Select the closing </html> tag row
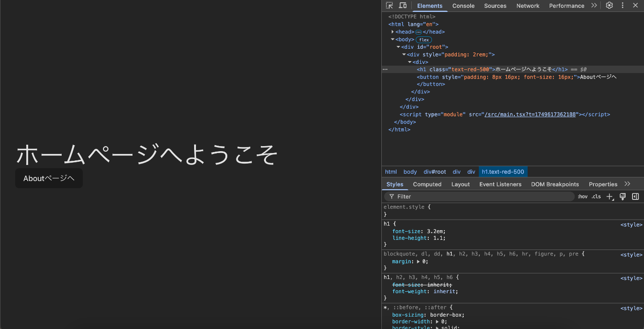 399,130
